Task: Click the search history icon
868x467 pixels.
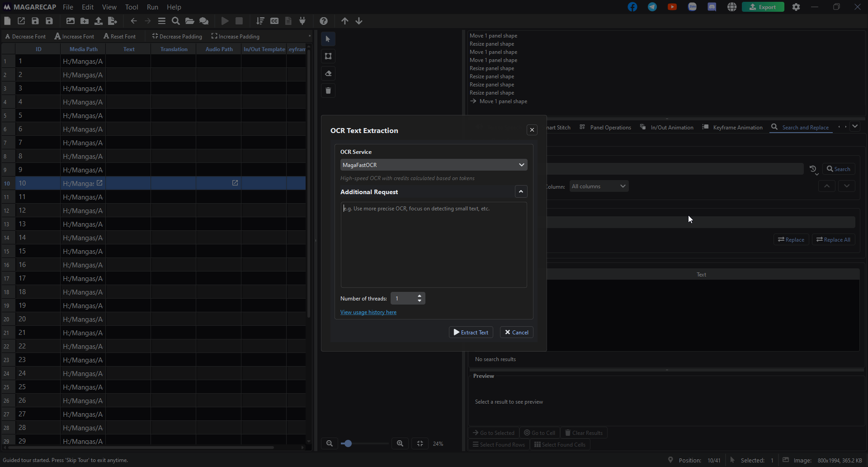Action: click(x=813, y=169)
